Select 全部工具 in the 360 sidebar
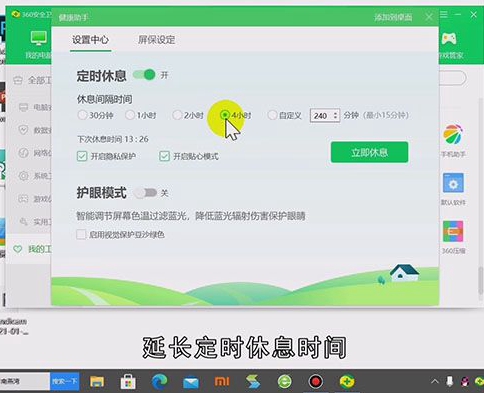Viewport: 484px width, 393px height. 32,80
